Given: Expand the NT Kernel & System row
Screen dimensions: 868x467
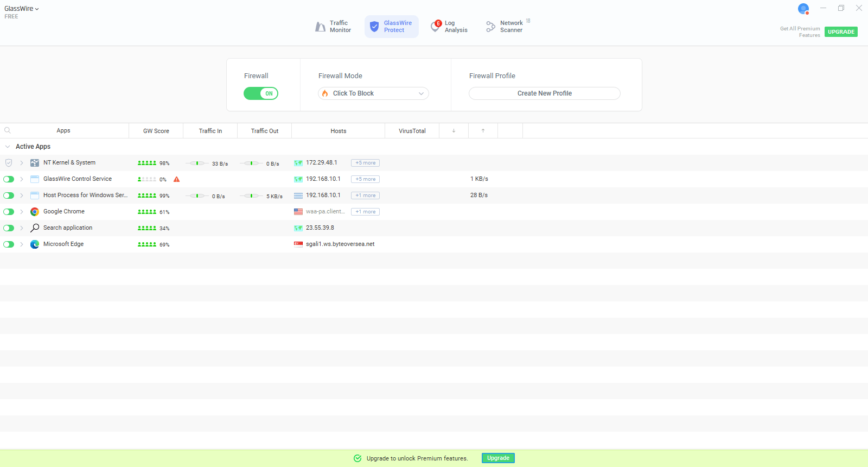Looking at the screenshot, I should pyautogui.click(x=22, y=163).
